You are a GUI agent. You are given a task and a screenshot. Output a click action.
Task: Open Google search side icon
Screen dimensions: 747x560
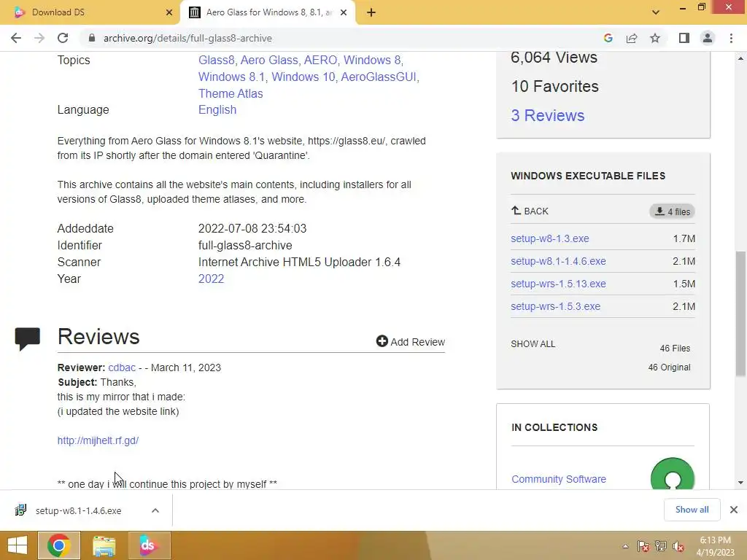tap(608, 38)
